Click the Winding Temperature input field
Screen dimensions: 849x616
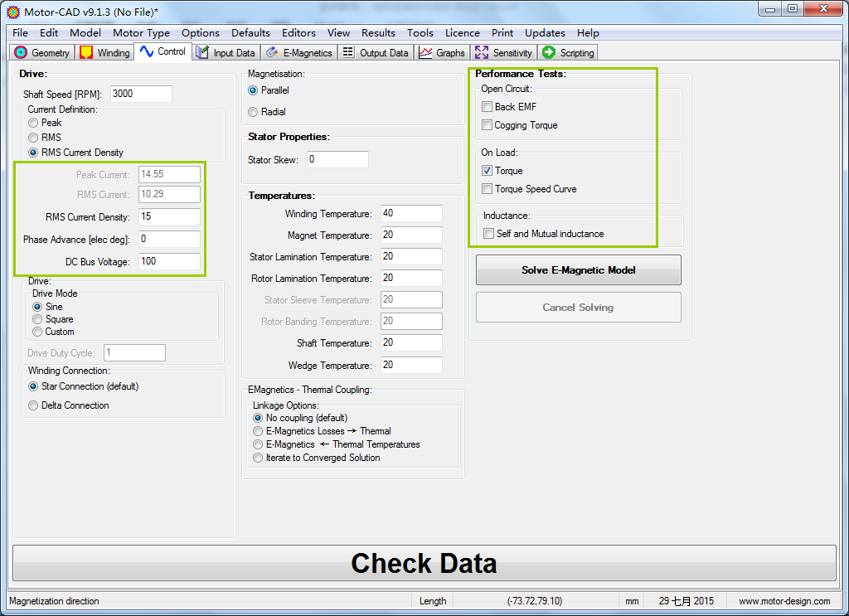(411, 214)
